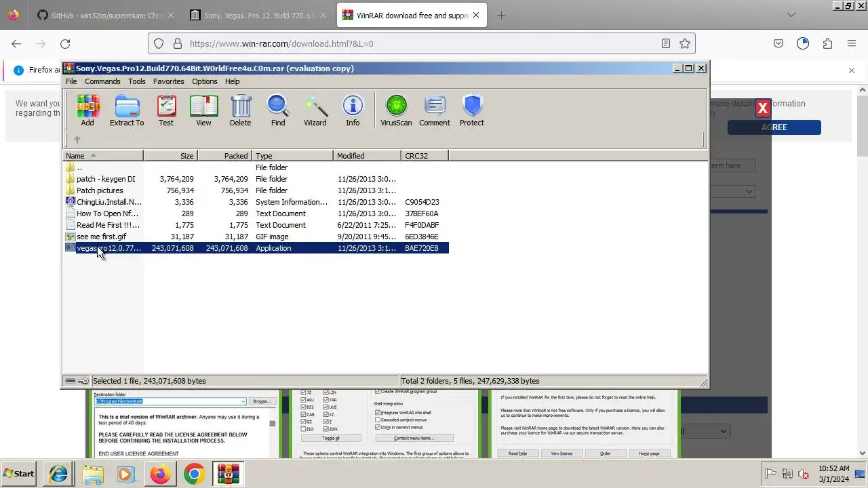
Task: Open Google Chrome from the taskbar
Action: pos(194,474)
